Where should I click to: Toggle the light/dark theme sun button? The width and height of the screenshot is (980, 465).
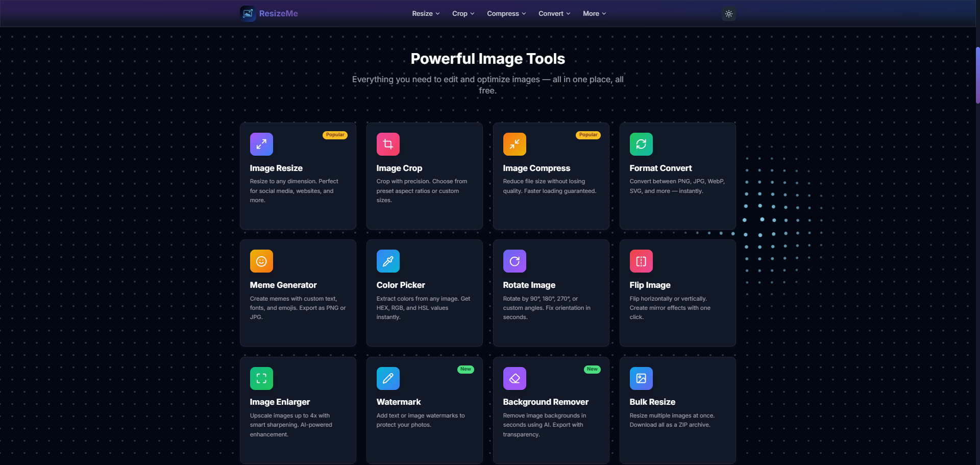tap(729, 14)
